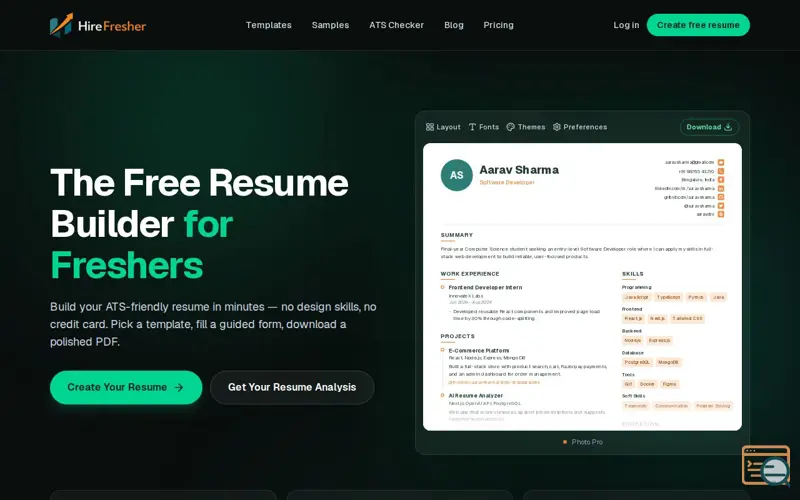Click the orange dot beside Photo Pro
Viewport: 800px width, 500px height.
coord(565,442)
